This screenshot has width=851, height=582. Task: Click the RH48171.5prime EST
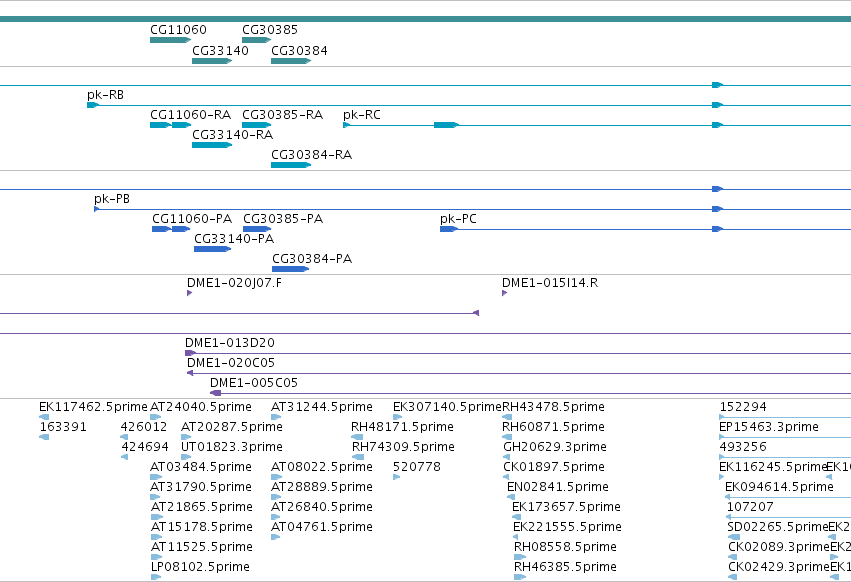point(357,438)
